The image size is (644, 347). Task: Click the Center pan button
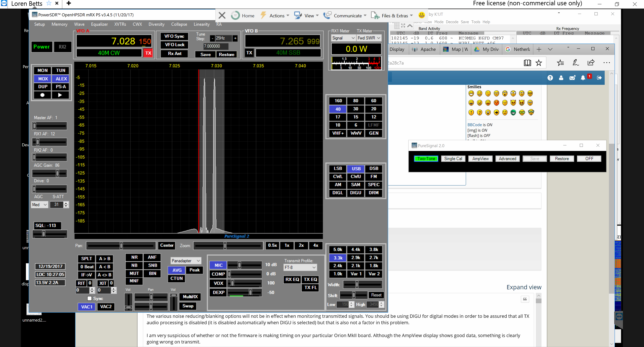click(167, 245)
